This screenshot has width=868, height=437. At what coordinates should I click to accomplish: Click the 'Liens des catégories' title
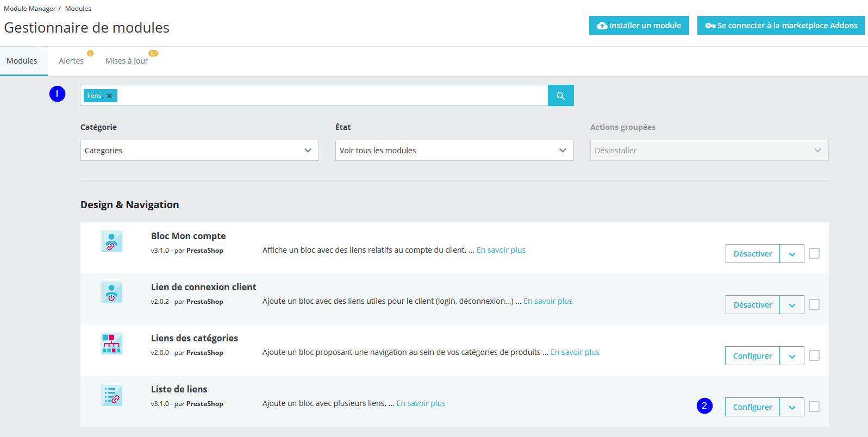[195, 338]
